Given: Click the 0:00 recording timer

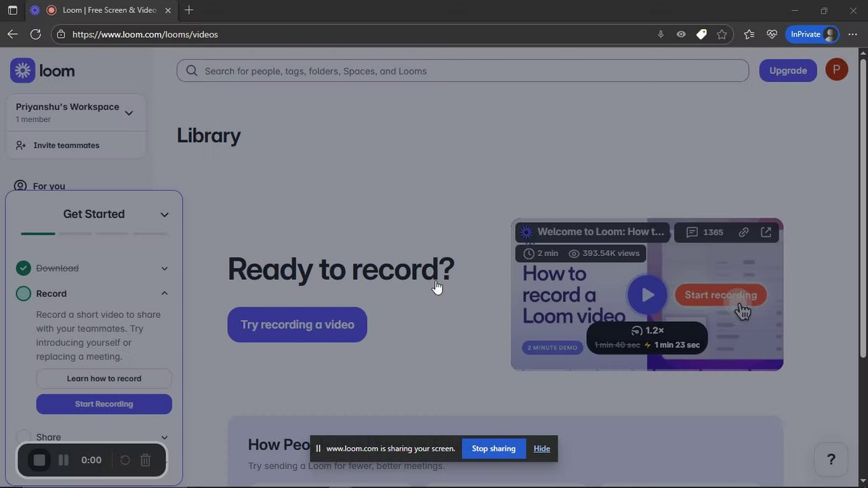Looking at the screenshot, I should [x=91, y=460].
